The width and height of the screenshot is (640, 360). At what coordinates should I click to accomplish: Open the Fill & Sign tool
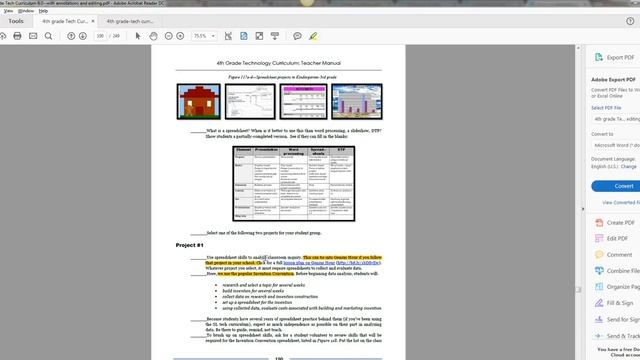[614, 303]
